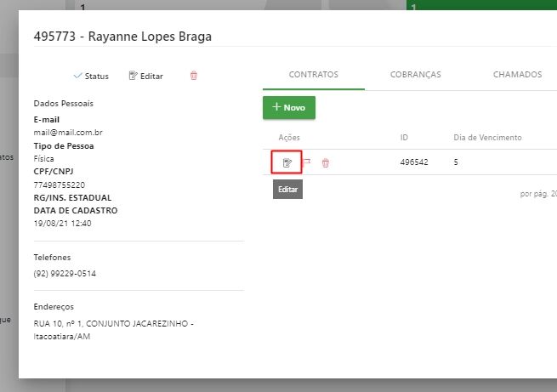Click the contract edit pencil icon

[x=287, y=162]
